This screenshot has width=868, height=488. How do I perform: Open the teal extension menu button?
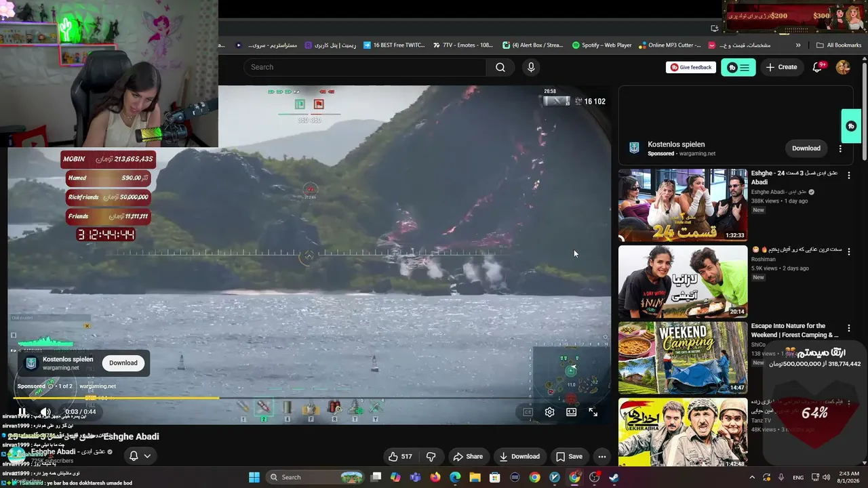pyautogui.click(x=738, y=67)
